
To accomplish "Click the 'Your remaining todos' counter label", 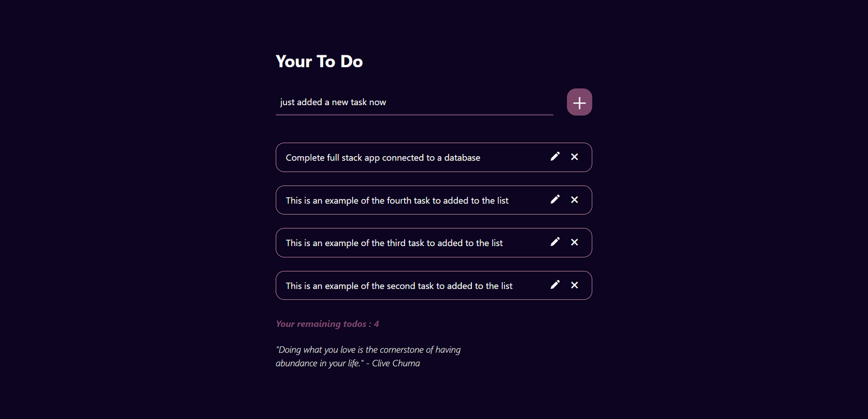I will 321,324.
